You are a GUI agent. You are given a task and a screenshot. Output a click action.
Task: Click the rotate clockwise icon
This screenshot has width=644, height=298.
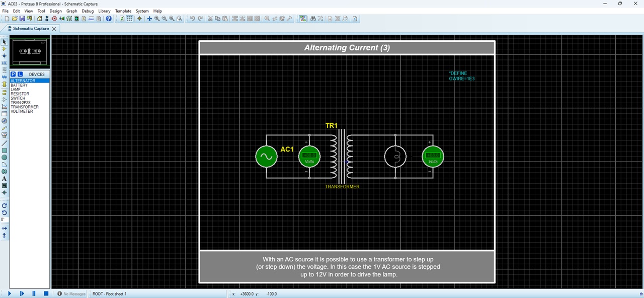click(x=5, y=205)
